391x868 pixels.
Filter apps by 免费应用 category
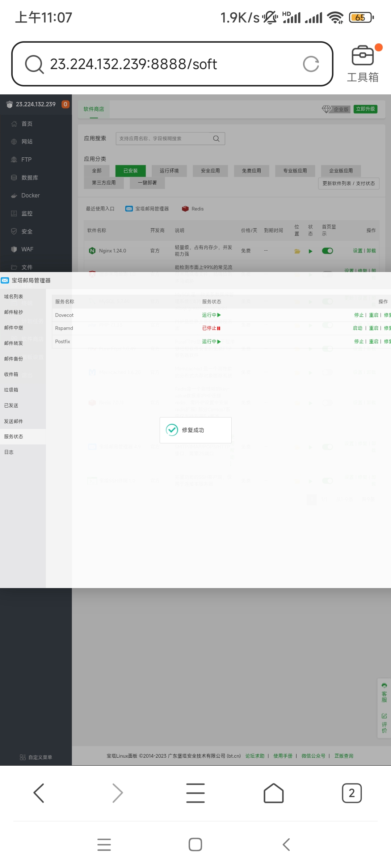(x=251, y=171)
